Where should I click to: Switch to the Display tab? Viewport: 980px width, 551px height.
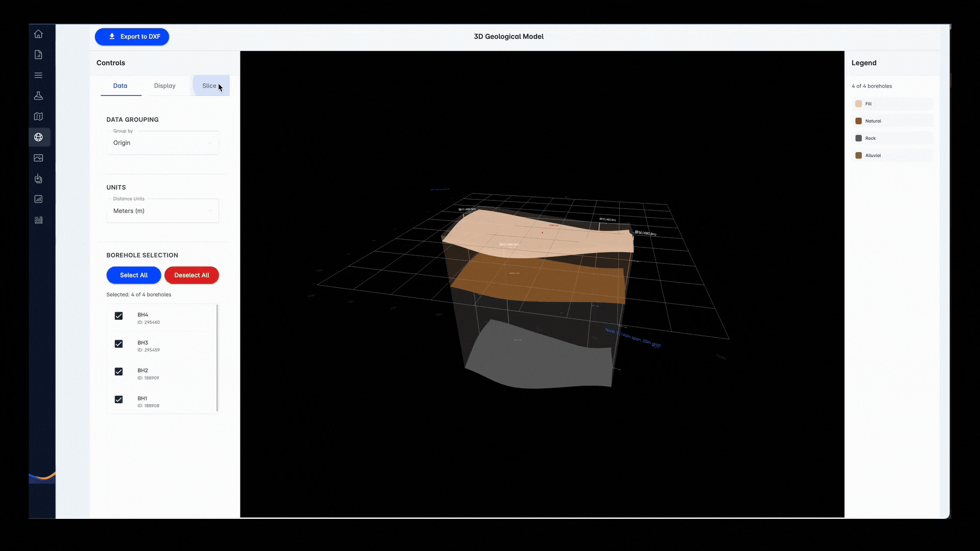pos(165,86)
